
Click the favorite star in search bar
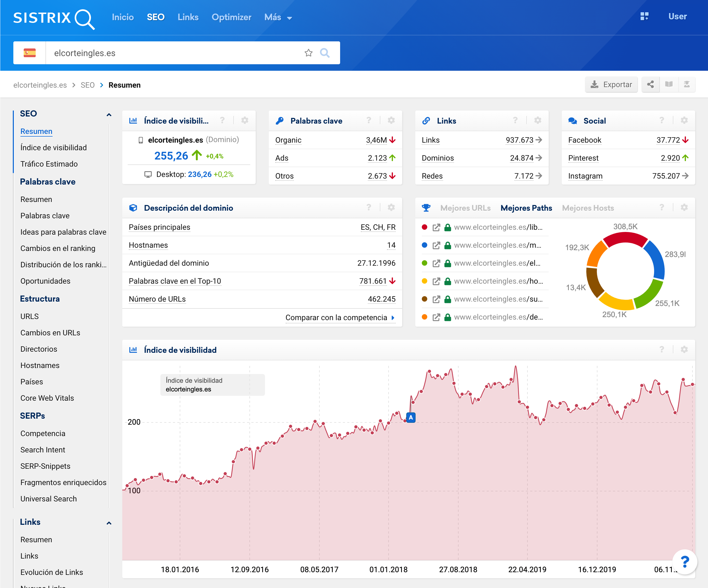click(x=308, y=53)
